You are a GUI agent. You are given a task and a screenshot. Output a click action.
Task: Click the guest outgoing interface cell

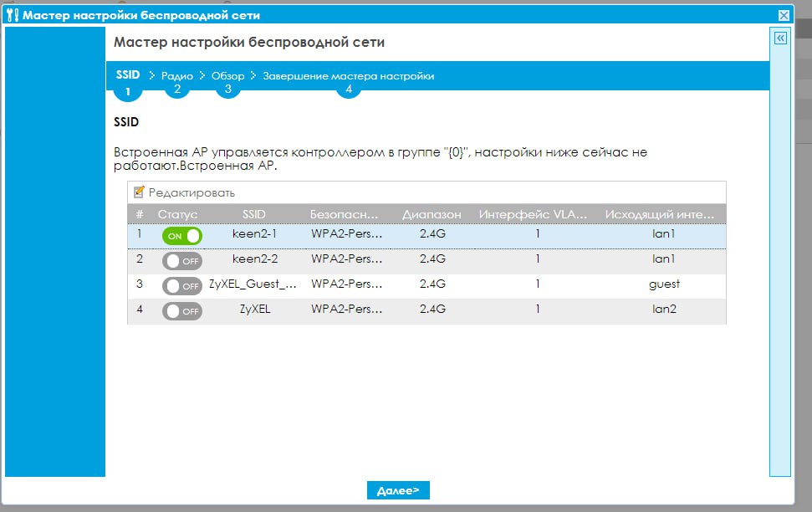[664, 284]
